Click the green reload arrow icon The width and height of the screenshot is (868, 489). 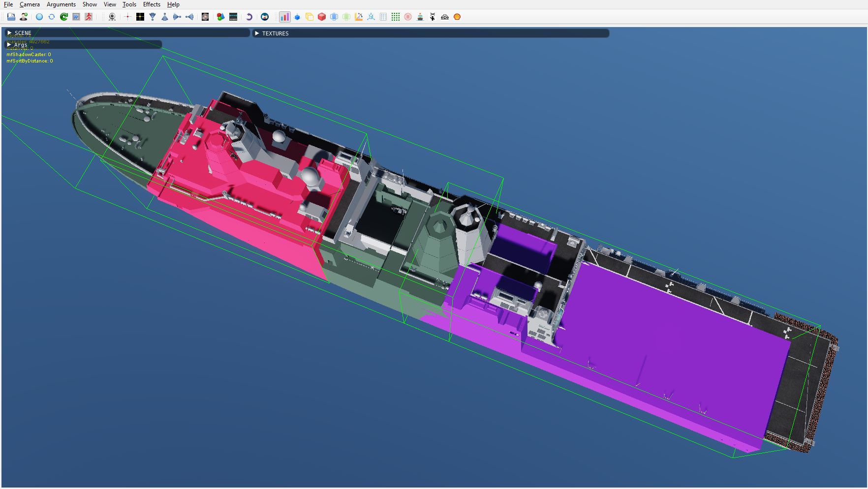tap(64, 17)
